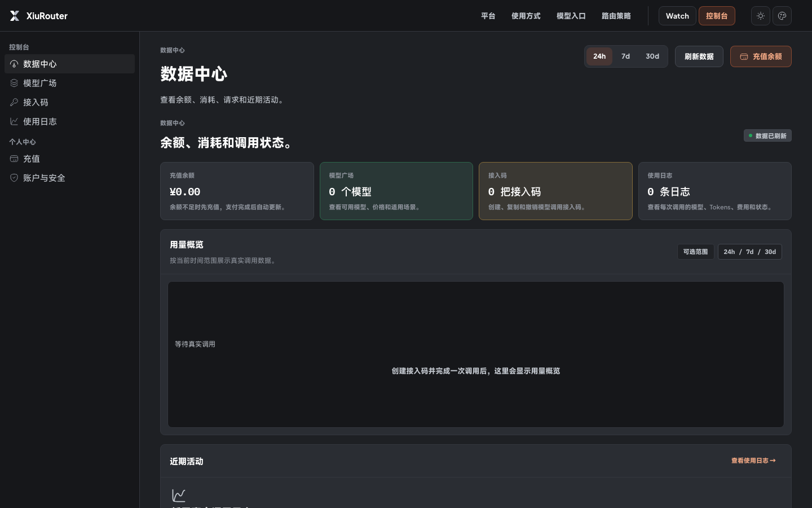
Task: Open 模型入口 in the top navigation
Action: point(571,16)
